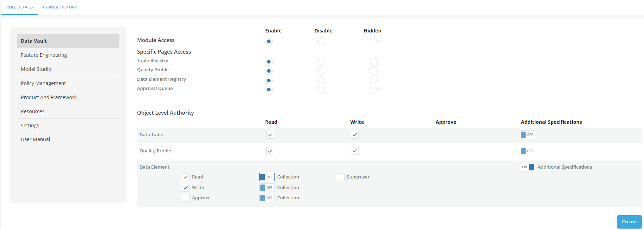The height and width of the screenshot is (230, 644).
Task: Uncheck Write permission for Quality Profile row
Action: (x=354, y=151)
